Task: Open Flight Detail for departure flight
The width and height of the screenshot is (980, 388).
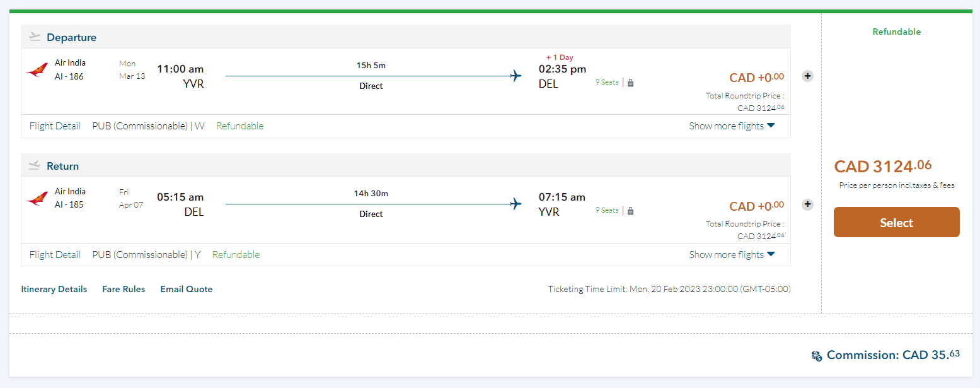Action: click(x=55, y=126)
